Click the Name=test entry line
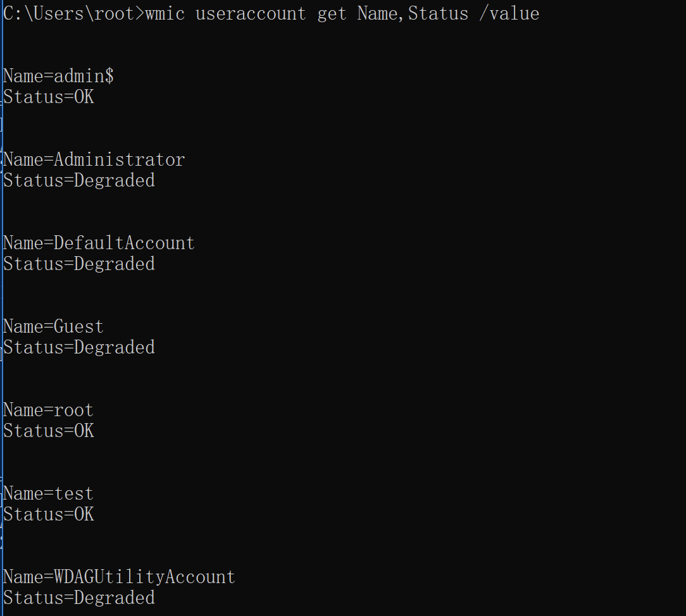This screenshot has height=616, width=686. pos(49,493)
